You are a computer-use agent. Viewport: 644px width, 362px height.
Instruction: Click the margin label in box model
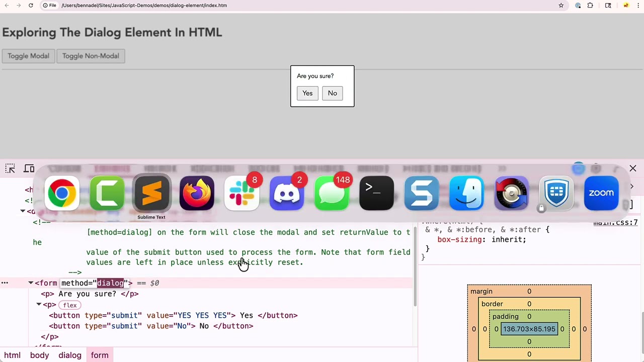pyautogui.click(x=481, y=292)
